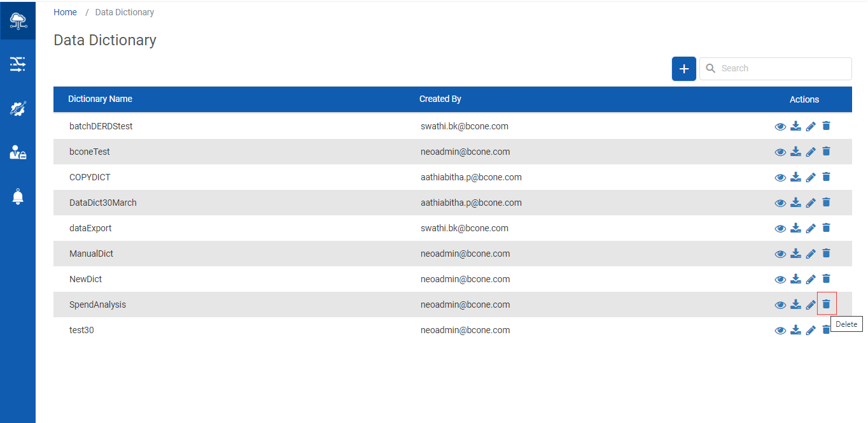The height and width of the screenshot is (423, 868).
Task: View the SpendAnalysis dictionary
Action: click(x=780, y=305)
